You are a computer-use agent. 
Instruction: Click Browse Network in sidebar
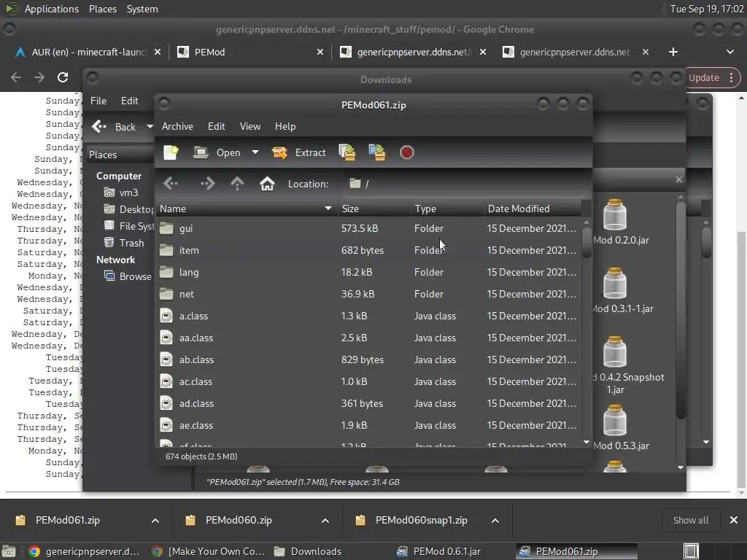click(x=128, y=276)
